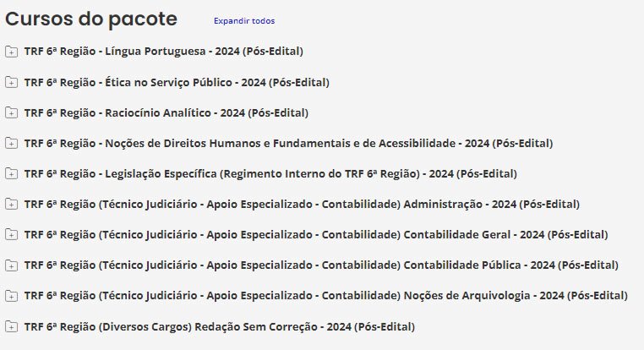Open the Língua Portuguesa course title
Screen dimensions: 644x350
point(163,52)
